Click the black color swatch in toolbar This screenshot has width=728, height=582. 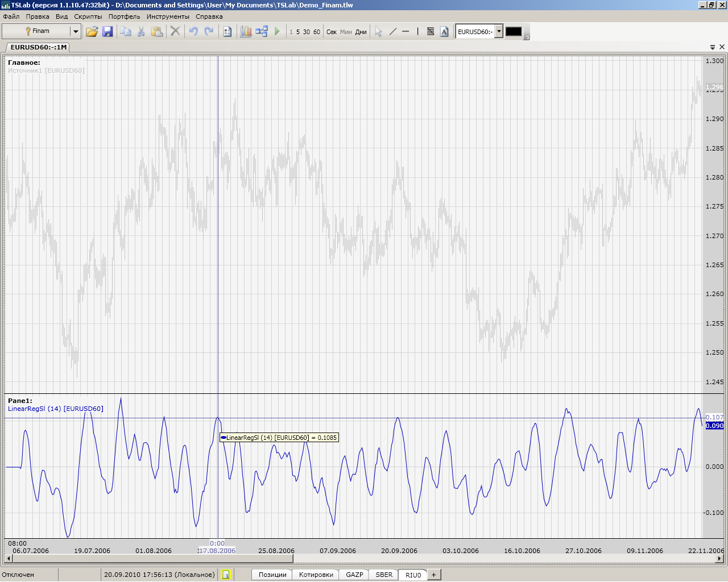point(514,32)
